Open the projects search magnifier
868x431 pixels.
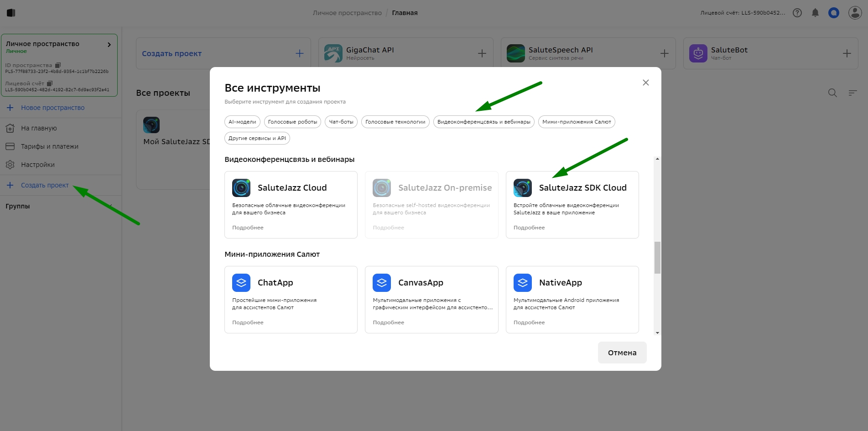click(832, 93)
